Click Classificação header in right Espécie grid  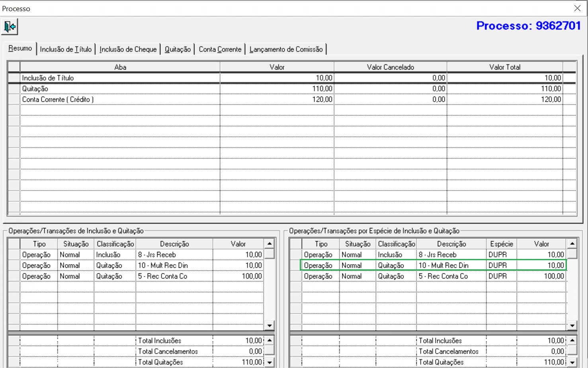tap(396, 244)
